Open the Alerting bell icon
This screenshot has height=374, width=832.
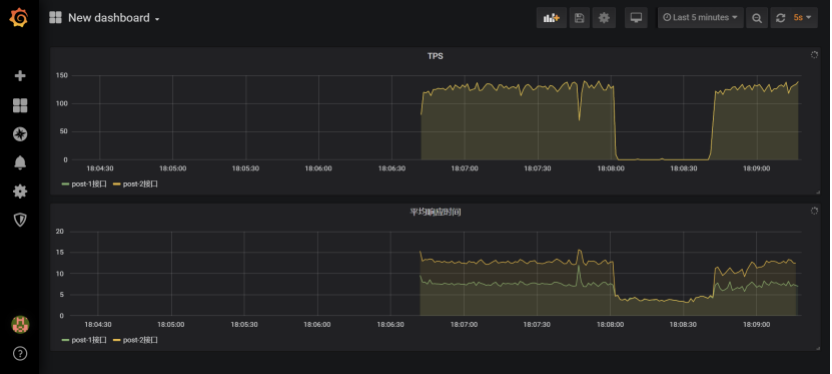click(20, 163)
